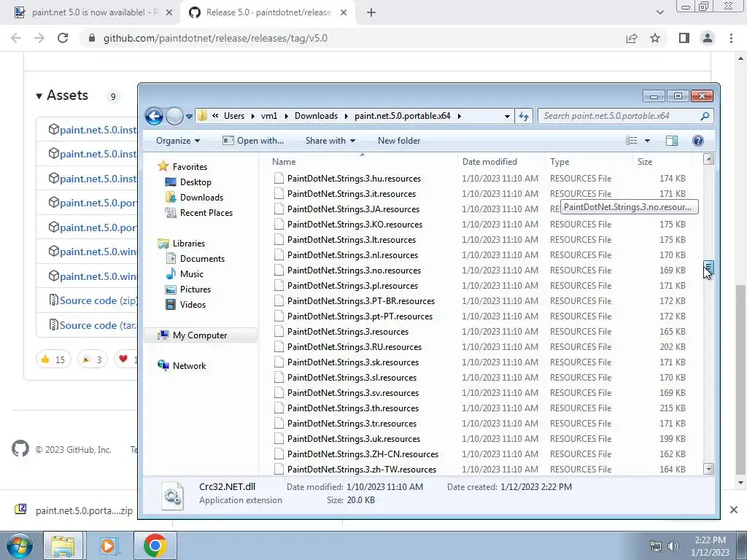Screen dimensions: 747x560
Task: Open the Organize menu
Action: 178,141
